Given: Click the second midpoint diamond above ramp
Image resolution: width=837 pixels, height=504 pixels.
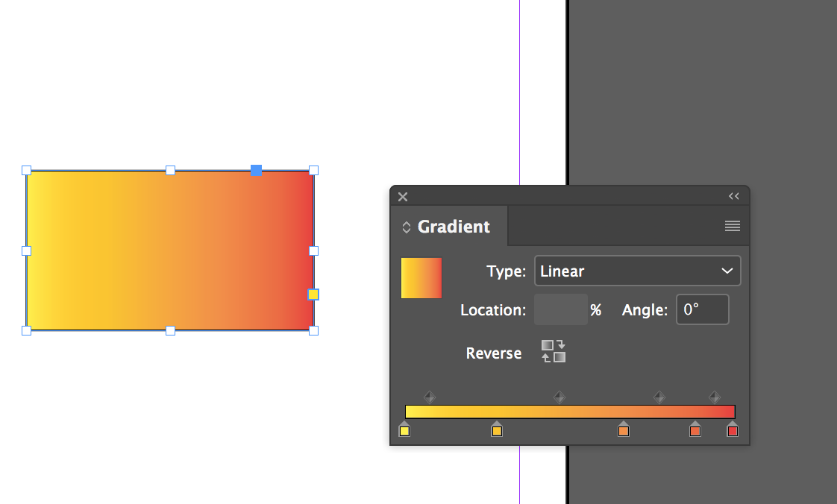Looking at the screenshot, I should tap(559, 397).
